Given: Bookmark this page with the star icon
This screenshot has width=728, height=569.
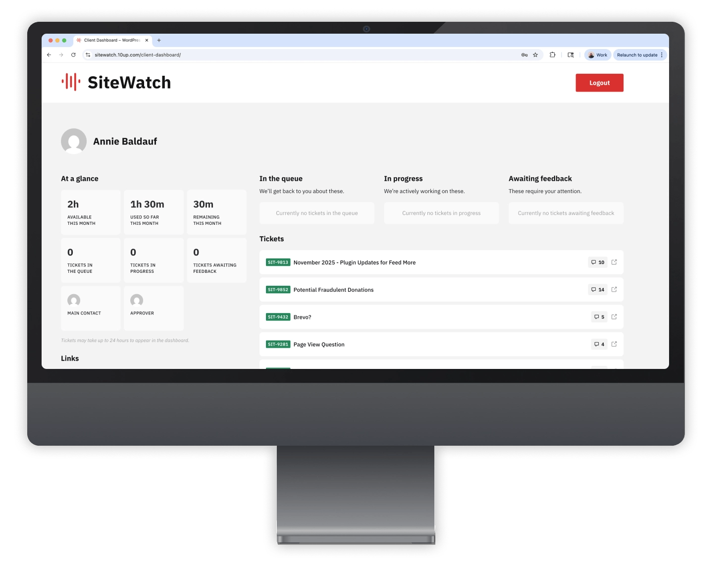Looking at the screenshot, I should (x=535, y=54).
